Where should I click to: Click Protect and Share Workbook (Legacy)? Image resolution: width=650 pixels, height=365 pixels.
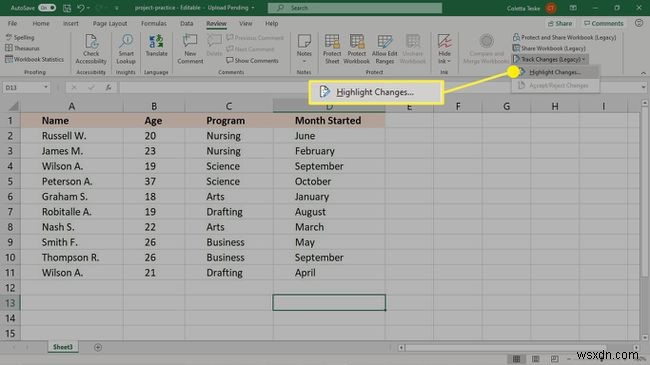click(564, 37)
